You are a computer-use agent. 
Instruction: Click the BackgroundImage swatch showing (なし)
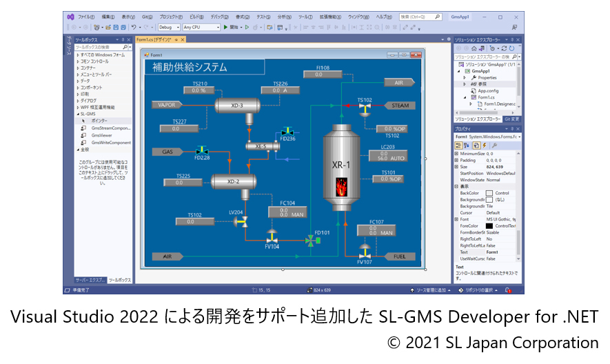489,200
